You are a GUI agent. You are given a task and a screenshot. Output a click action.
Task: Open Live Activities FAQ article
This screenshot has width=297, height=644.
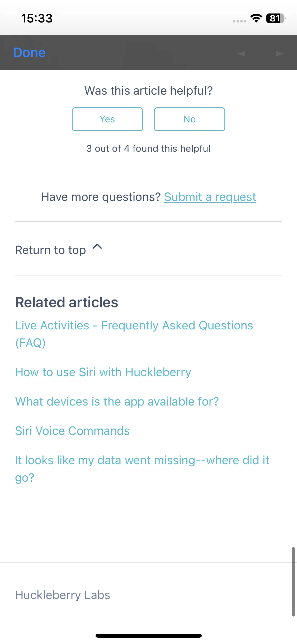pos(134,334)
